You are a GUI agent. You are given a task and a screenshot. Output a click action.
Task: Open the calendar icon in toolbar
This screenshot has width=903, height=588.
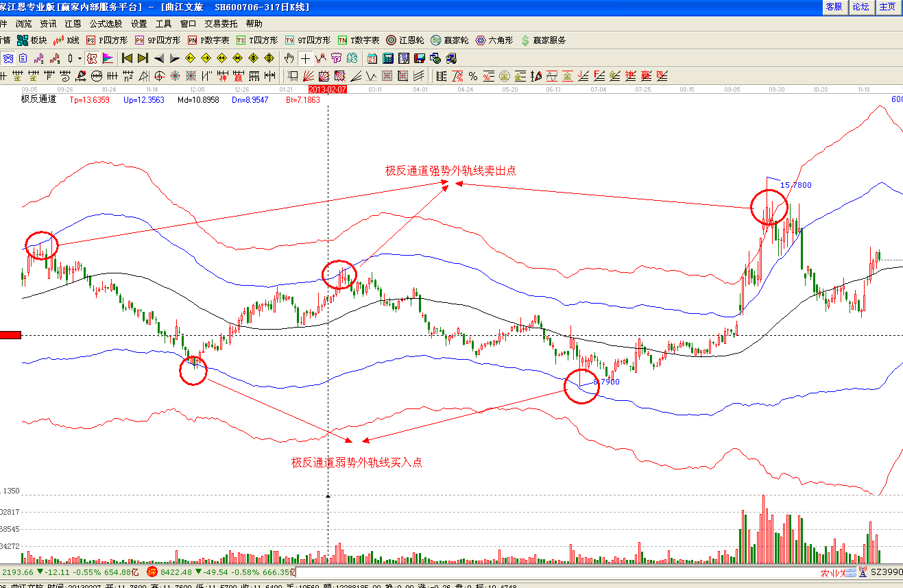click(372, 58)
